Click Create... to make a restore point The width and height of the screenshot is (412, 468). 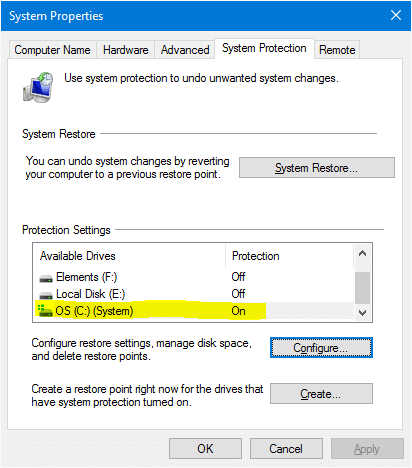pos(321,394)
